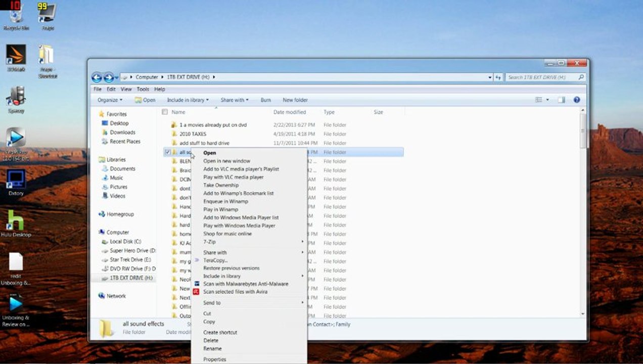Choose Rename from context menu

click(212, 348)
